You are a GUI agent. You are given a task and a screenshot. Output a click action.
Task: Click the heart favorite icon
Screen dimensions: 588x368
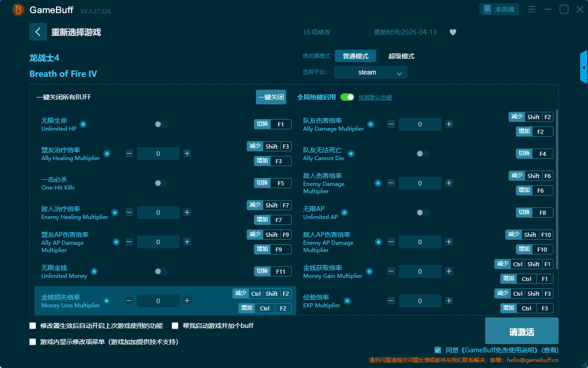[453, 32]
